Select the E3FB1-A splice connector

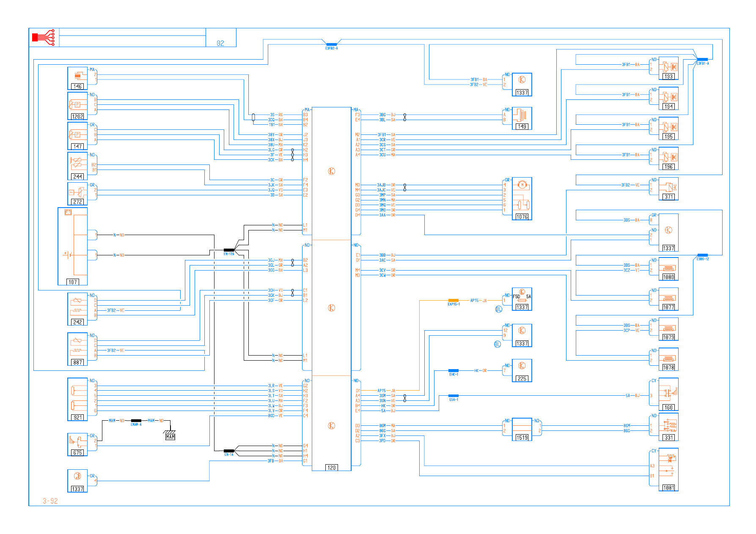(x=702, y=60)
